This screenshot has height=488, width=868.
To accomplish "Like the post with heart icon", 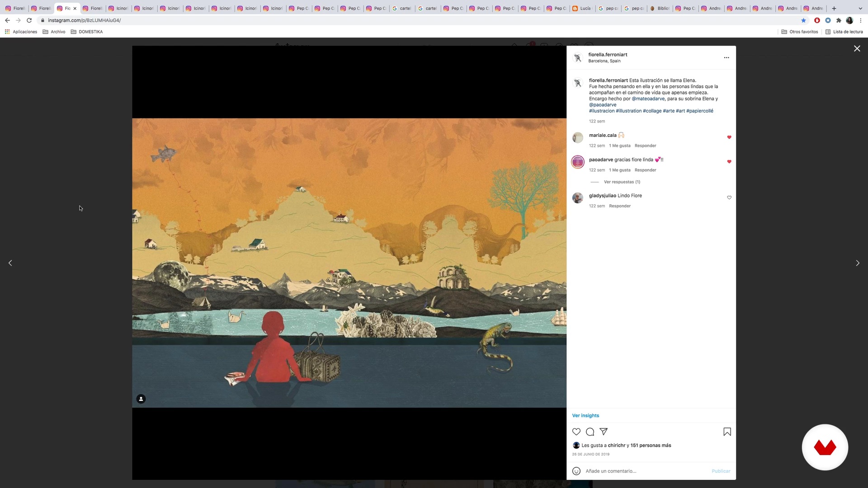I will [576, 432].
